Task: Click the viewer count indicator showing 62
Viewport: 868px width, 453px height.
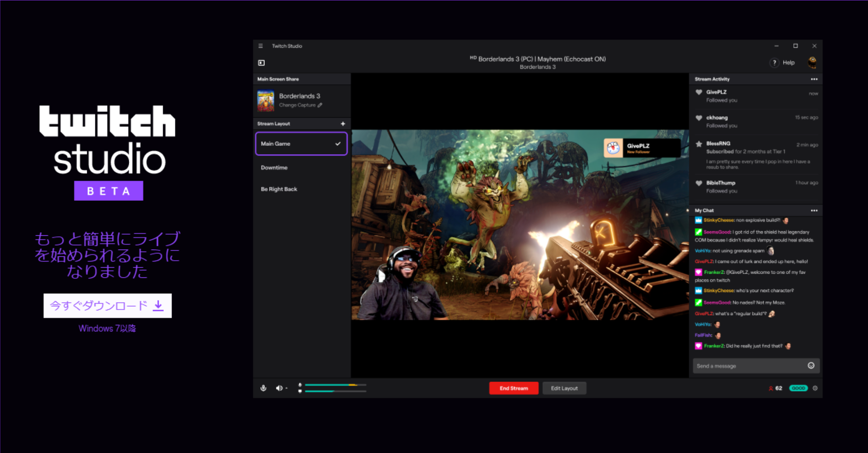Action: 775,388
